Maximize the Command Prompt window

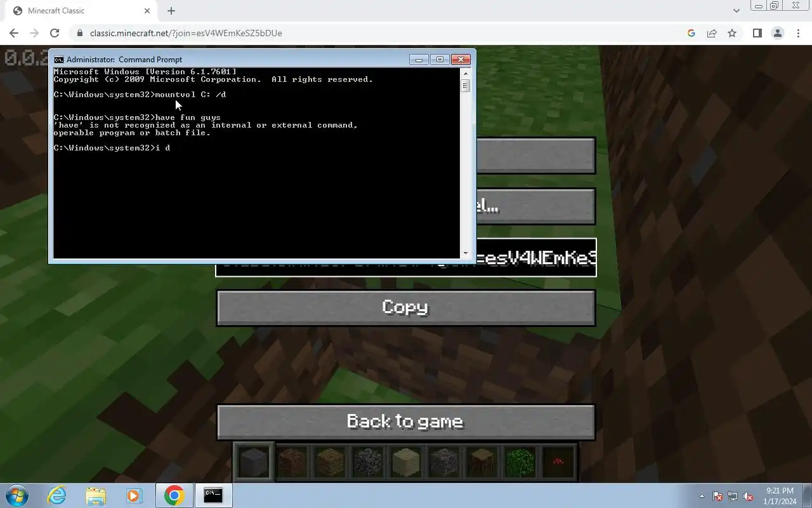coord(440,59)
